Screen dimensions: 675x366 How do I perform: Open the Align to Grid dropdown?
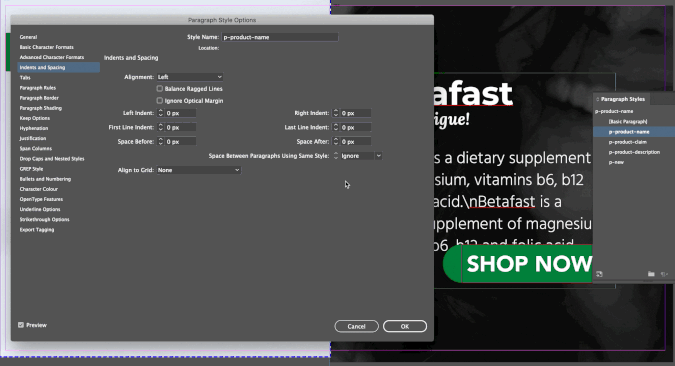click(198, 170)
